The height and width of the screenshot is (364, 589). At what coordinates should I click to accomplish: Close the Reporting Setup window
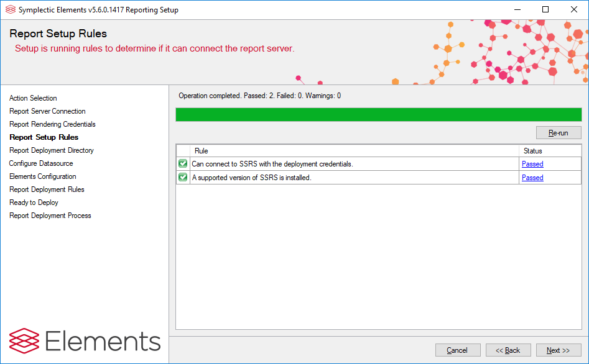pyautogui.click(x=573, y=10)
